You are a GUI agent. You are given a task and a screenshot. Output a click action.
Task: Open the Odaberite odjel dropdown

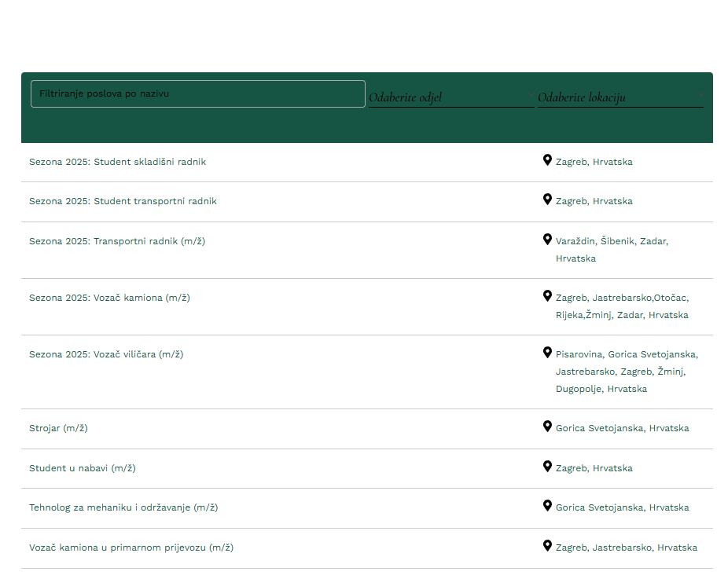coord(450,97)
